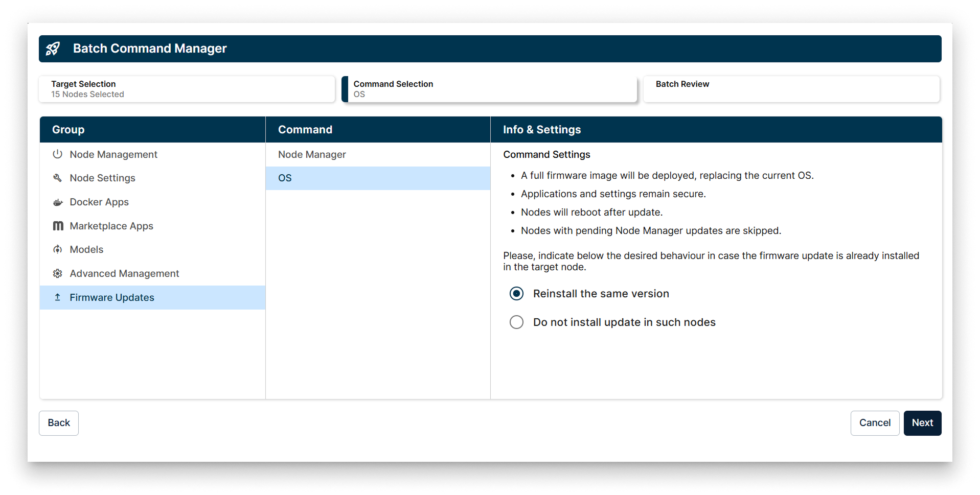Switch to the Target Selection step
The width and height of the screenshot is (980, 495).
[x=187, y=89]
